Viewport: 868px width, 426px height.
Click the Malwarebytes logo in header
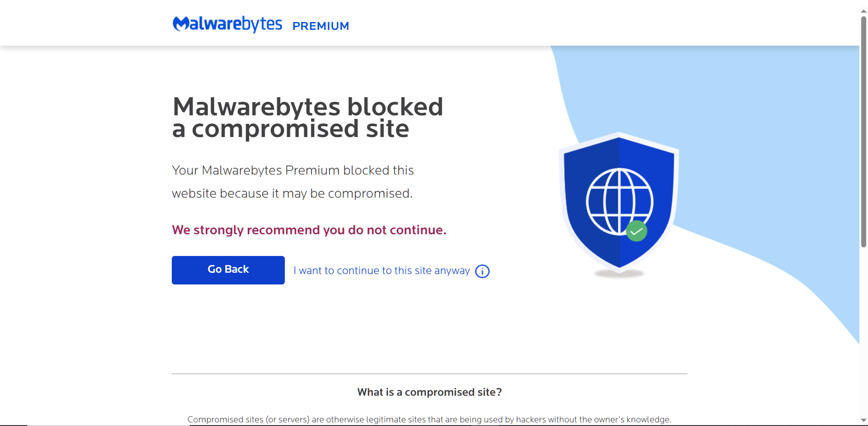[227, 24]
